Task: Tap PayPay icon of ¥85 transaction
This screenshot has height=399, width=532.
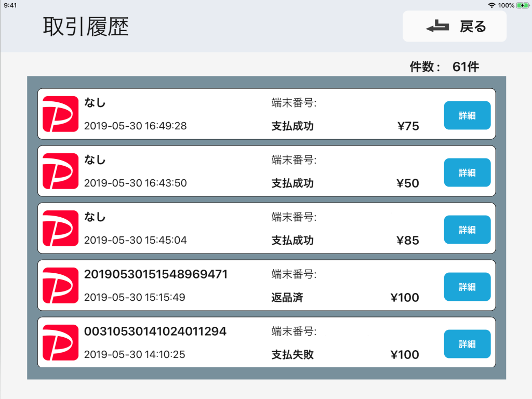Action: click(60, 228)
